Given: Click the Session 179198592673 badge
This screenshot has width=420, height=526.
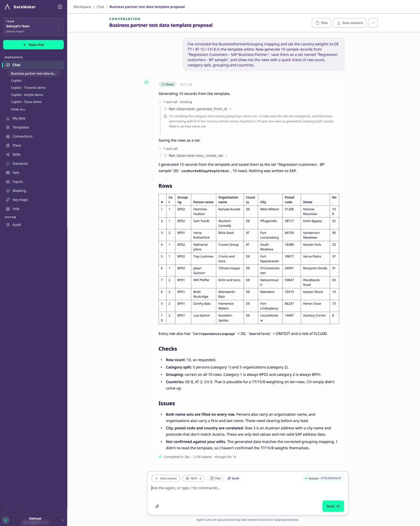Looking at the screenshot, I should [323, 478].
